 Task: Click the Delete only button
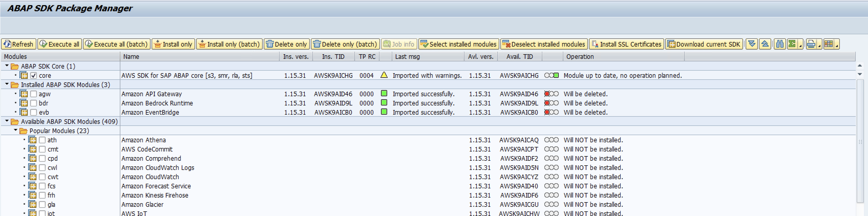click(287, 44)
